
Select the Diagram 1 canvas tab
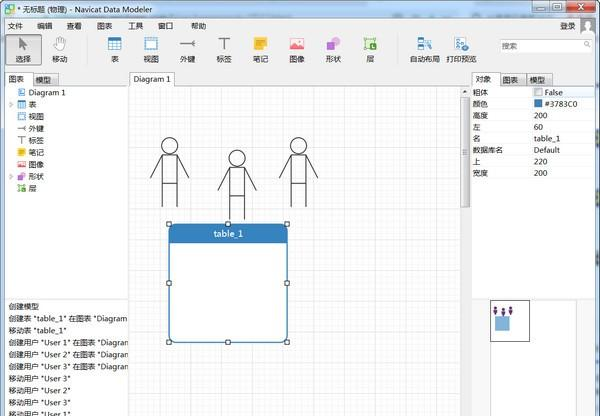point(152,79)
